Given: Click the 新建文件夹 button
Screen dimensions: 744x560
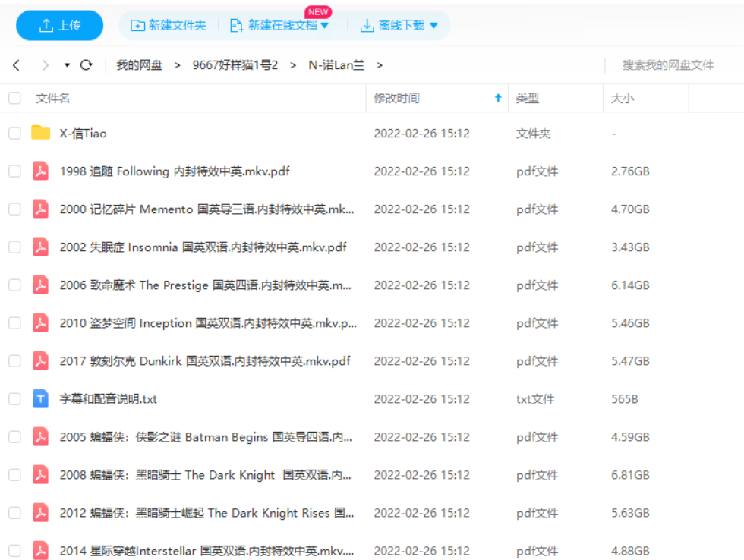Looking at the screenshot, I should click(x=169, y=25).
